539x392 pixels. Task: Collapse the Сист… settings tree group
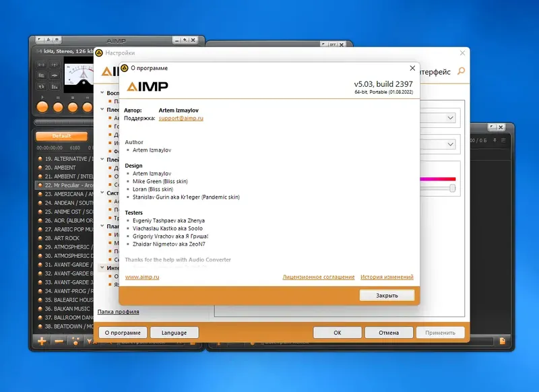tap(102, 193)
